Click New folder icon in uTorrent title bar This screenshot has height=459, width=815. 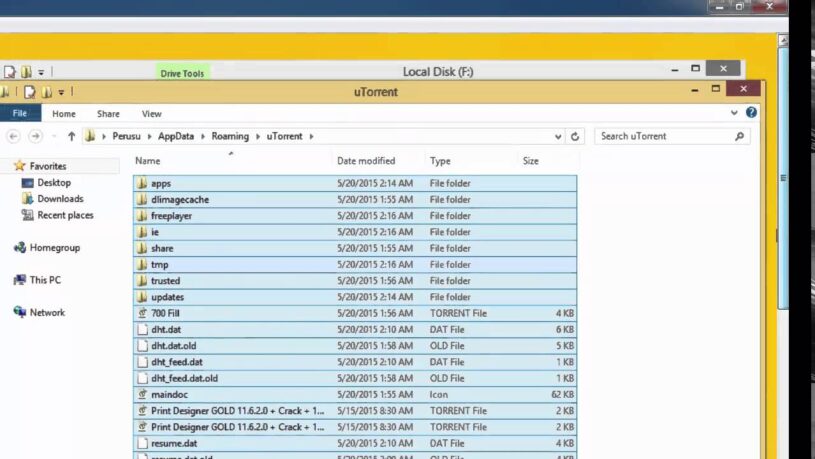coord(46,92)
